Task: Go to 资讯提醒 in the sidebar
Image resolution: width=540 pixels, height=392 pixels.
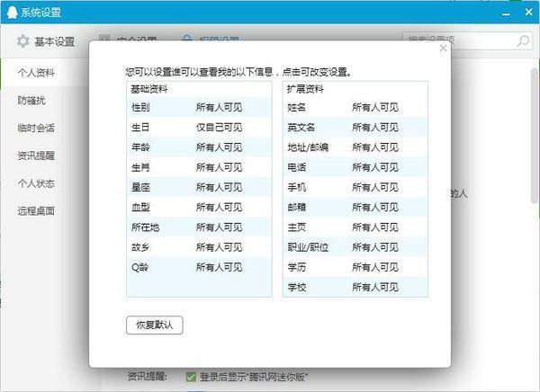Action: pyautogui.click(x=36, y=156)
